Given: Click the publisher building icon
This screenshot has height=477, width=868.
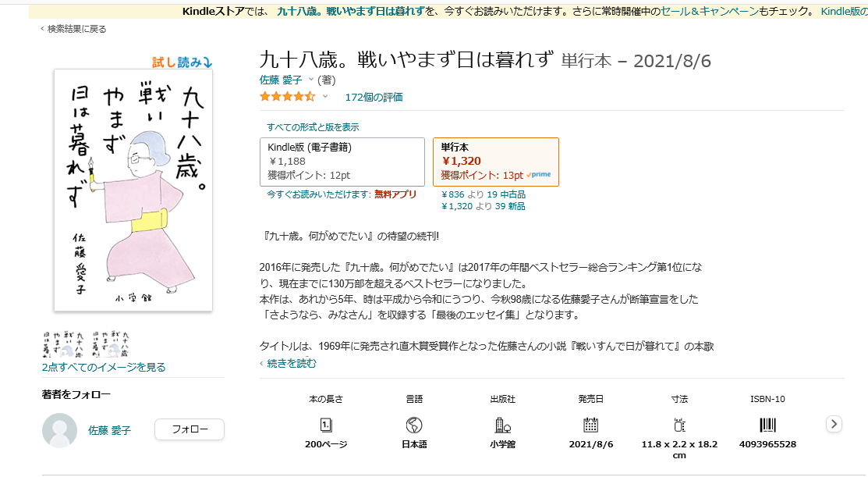Looking at the screenshot, I should [x=502, y=425].
